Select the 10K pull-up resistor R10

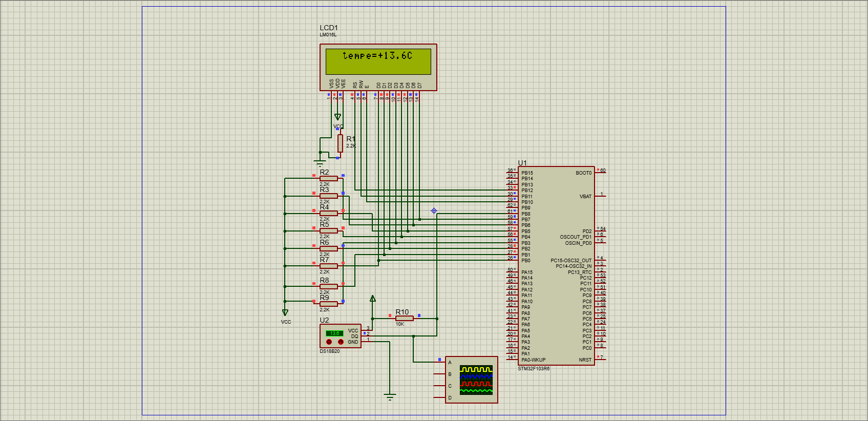click(x=404, y=319)
